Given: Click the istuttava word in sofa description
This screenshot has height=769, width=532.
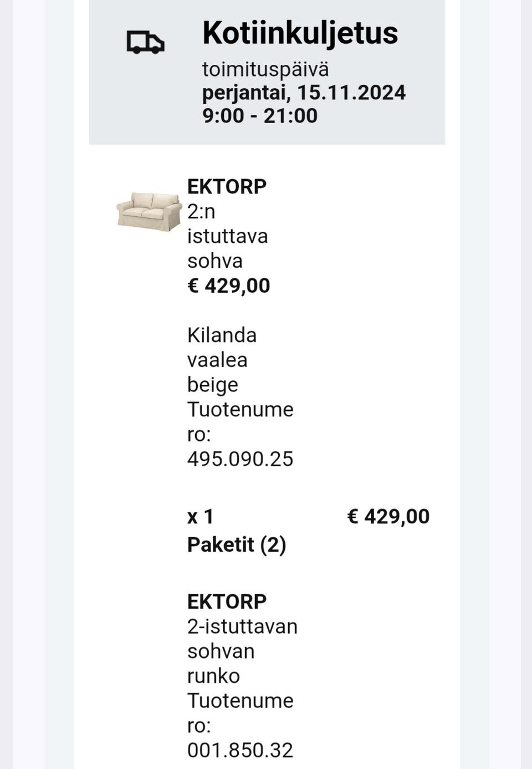Looking at the screenshot, I should 227,236.
